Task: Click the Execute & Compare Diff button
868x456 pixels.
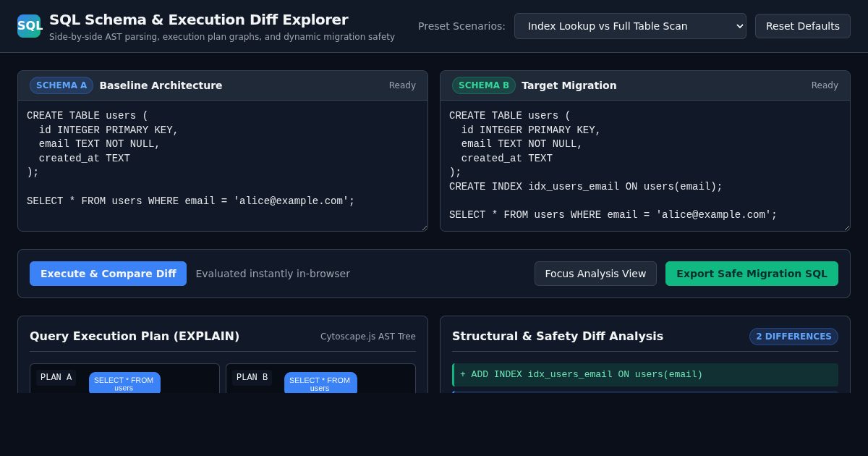Action: click(x=108, y=274)
